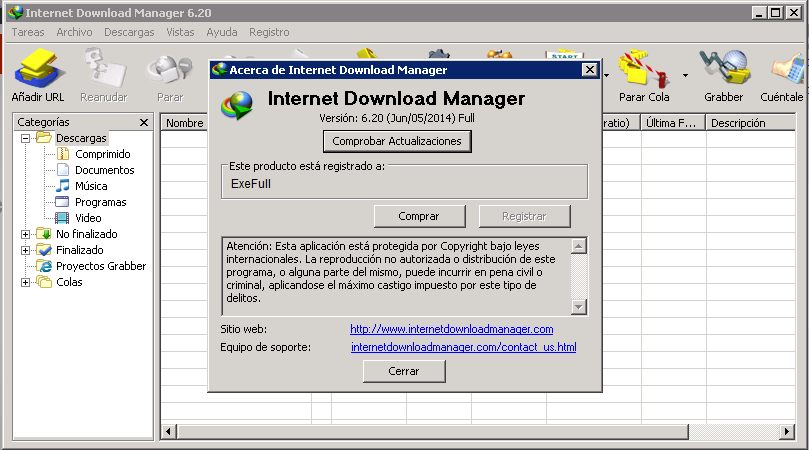Select the Música category icon
The width and height of the screenshot is (809, 450).
[62, 186]
